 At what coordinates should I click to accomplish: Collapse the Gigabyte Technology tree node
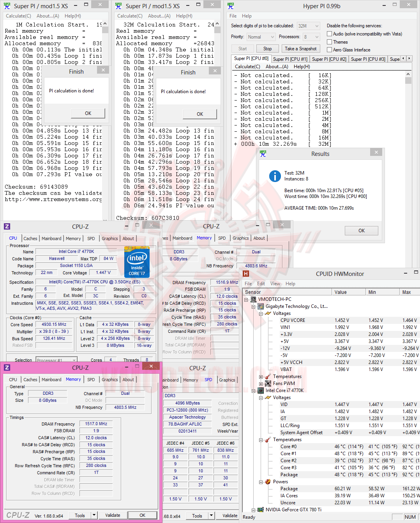(253, 306)
